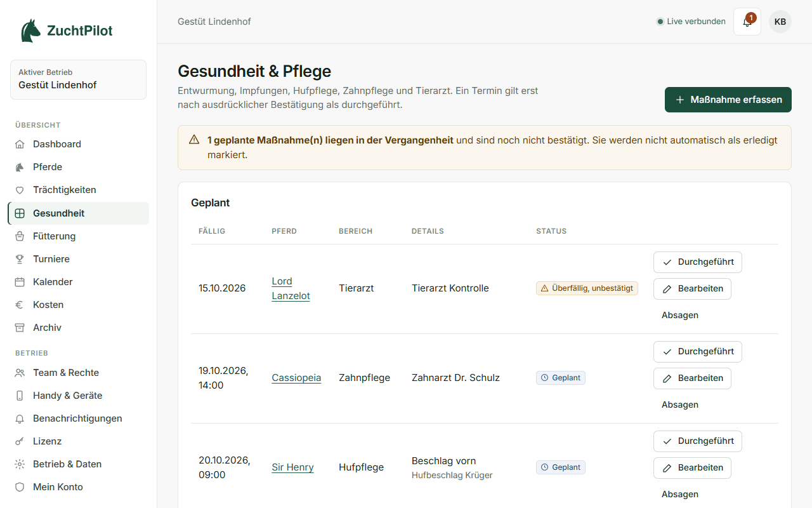Open notifications bell icon
Viewport: 812px width, 508px height.
click(747, 22)
